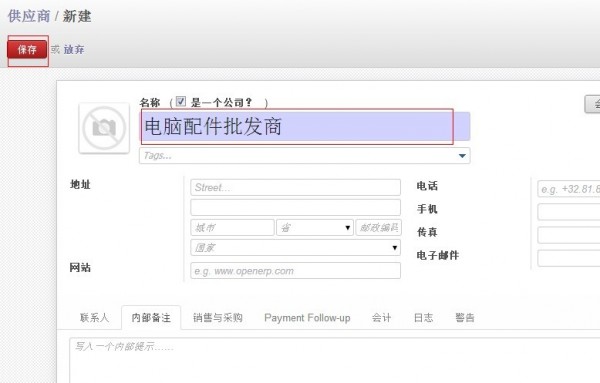Click the 电子邮件 email input field
Image resolution: width=600 pixels, height=383 pixels.
569,258
